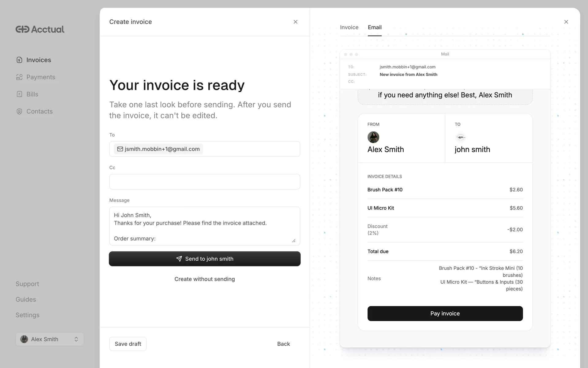Screen dimensions: 588x368
Task: Click the Acctual logo
Action: tap(40, 29)
